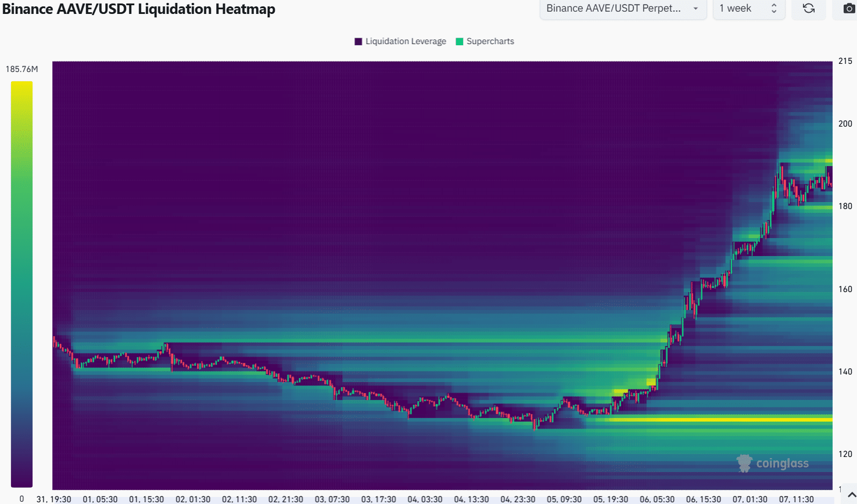
Task: Click the 07, 01:30 time axis label
Action: coord(750,499)
